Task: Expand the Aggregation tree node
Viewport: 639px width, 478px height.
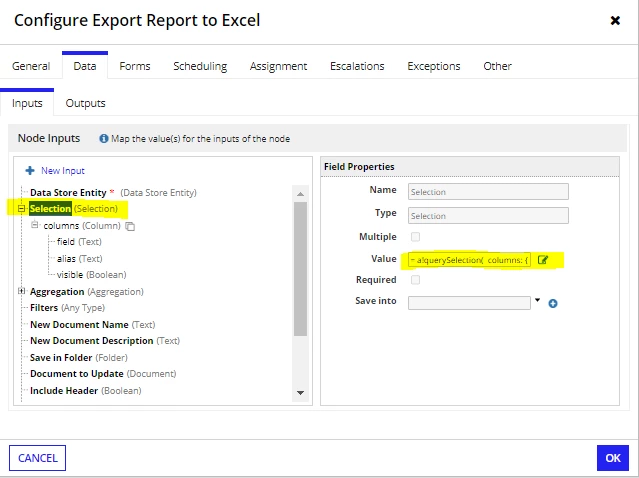Action: pos(21,291)
